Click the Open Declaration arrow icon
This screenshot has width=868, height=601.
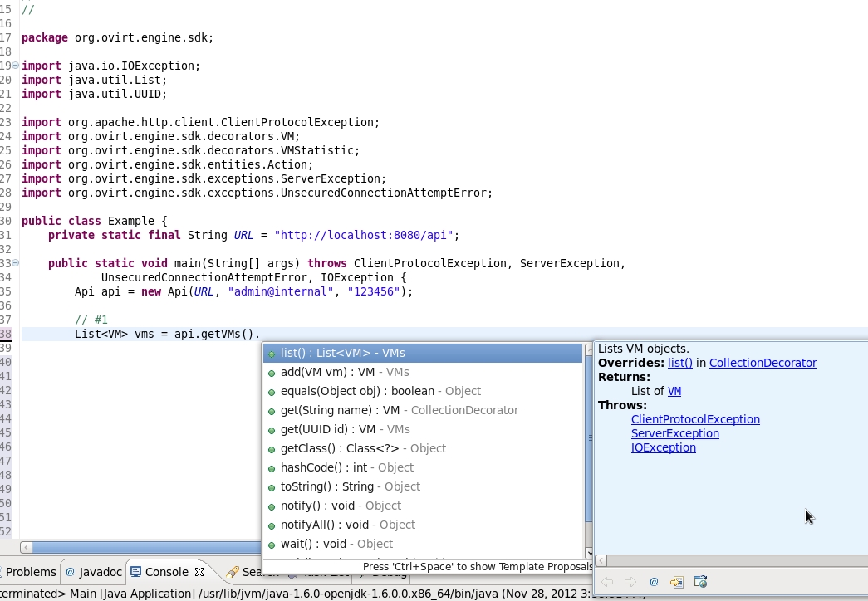[677, 582]
